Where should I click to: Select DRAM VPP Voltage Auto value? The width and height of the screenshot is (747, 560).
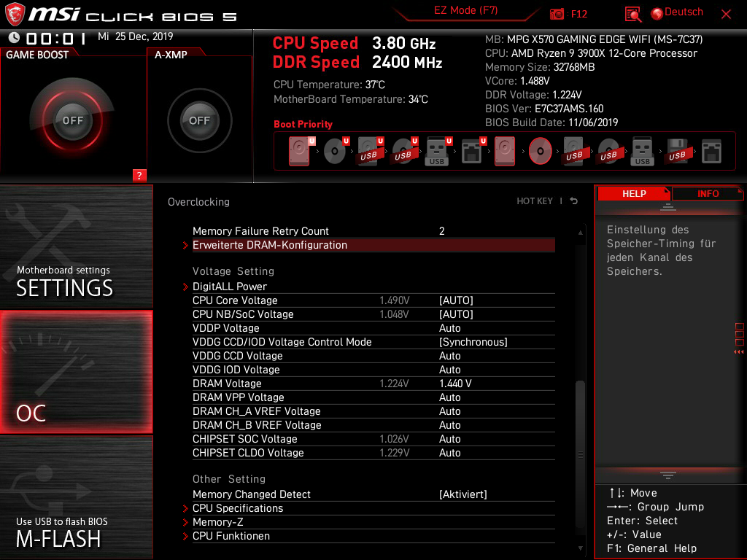449,397
